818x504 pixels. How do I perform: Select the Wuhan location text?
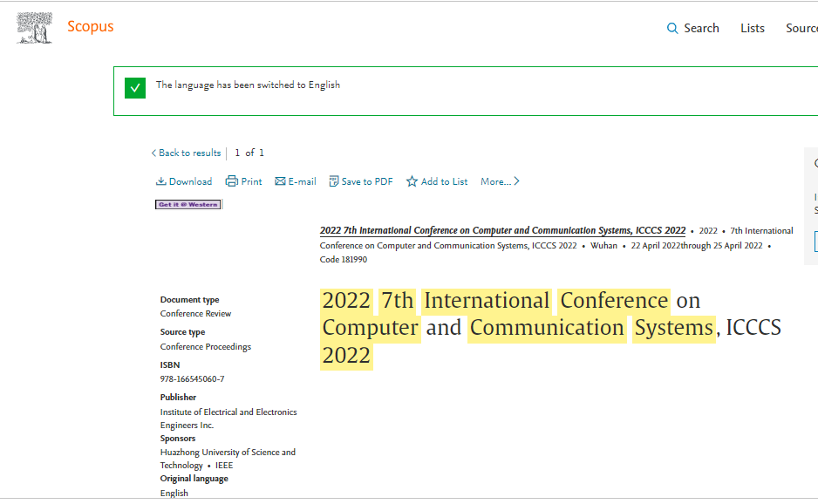pos(603,246)
